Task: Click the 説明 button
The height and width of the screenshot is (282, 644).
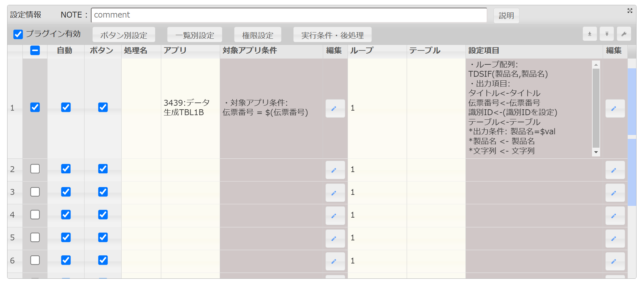Action: point(506,16)
